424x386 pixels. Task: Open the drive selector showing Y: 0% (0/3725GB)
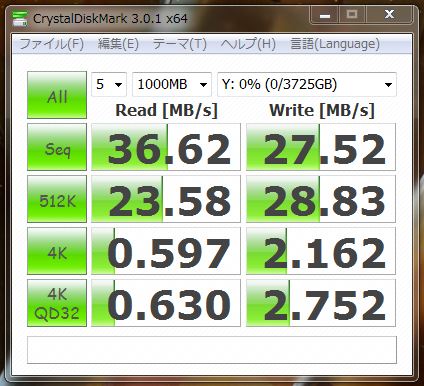[307, 84]
